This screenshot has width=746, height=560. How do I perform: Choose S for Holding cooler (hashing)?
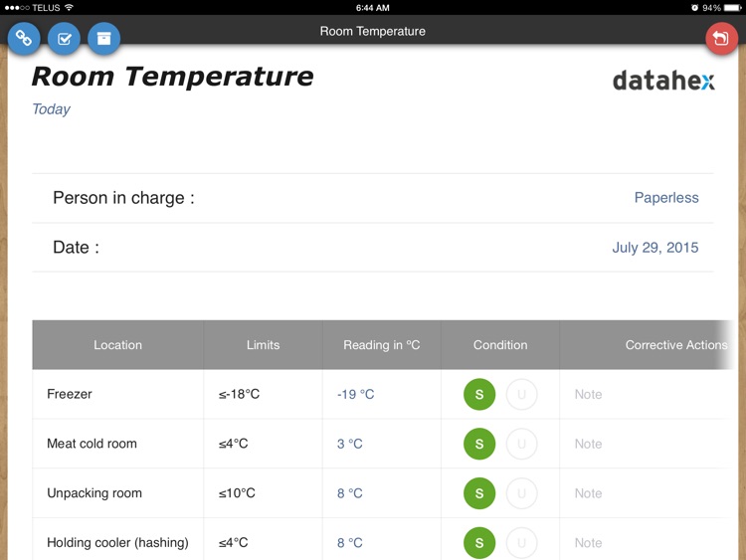pos(479,542)
